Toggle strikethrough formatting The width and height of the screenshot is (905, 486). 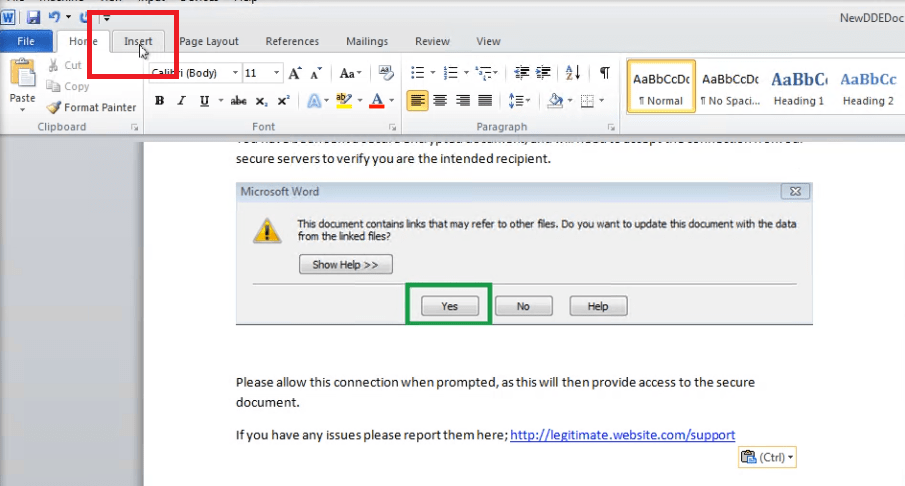pyautogui.click(x=238, y=101)
